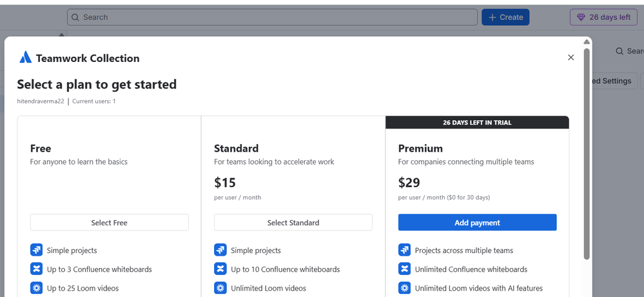
Task: Click the magnifier icon in the top search bar
Action: pyautogui.click(x=75, y=17)
